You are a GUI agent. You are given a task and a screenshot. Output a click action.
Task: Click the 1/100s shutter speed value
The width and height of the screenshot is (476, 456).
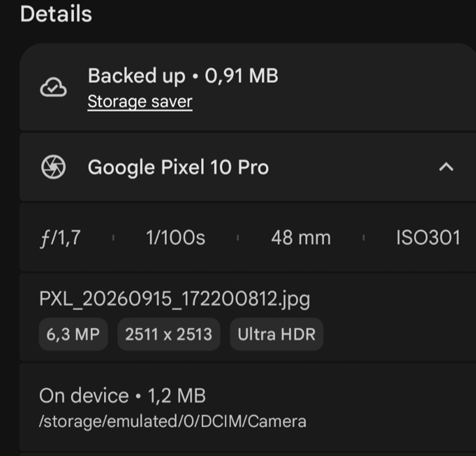tap(176, 238)
